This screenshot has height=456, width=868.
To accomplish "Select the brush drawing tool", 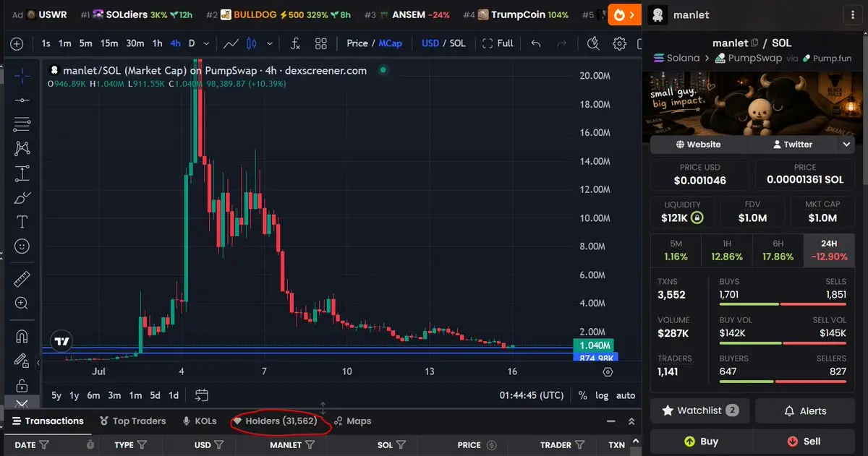I will pyautogui.click(x=22, y=197).
